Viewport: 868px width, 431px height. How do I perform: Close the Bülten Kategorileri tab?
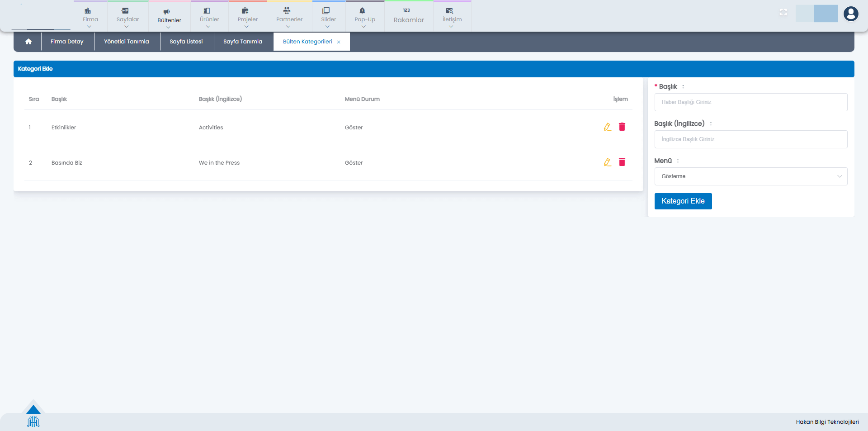(x=339, y=42)
